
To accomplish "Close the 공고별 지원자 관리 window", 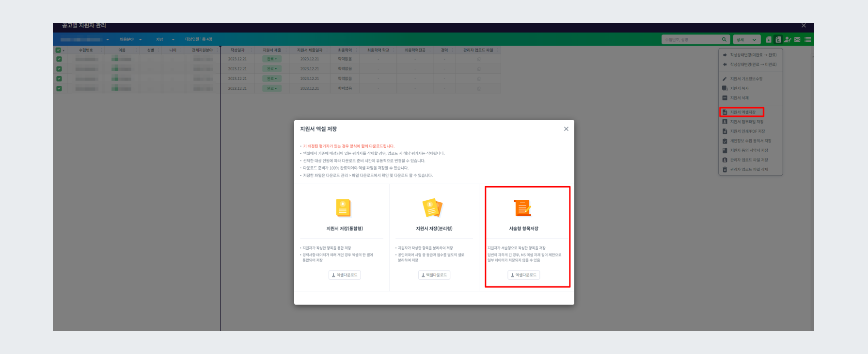I will click(804, 25).
